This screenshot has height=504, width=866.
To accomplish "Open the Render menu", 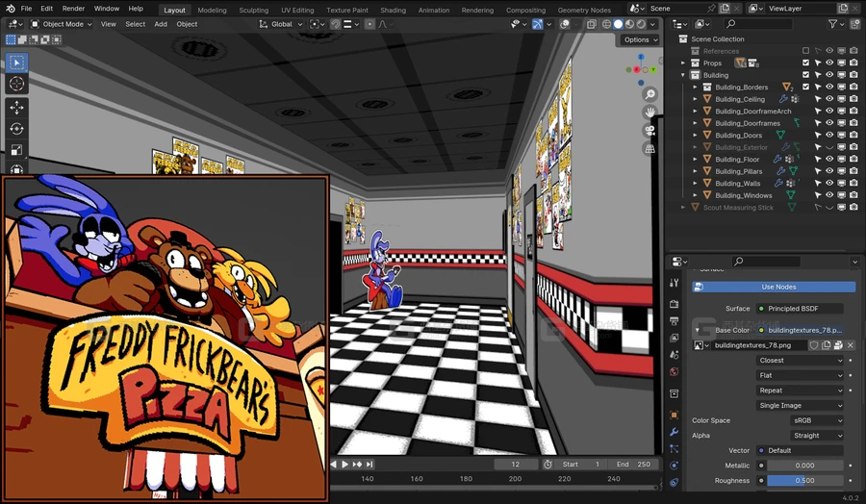I will click(x=73, y=9).
